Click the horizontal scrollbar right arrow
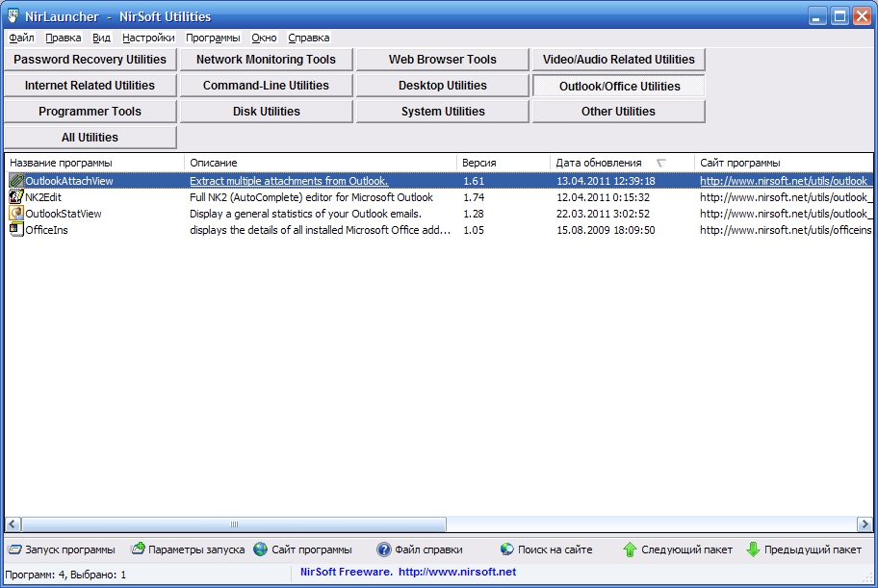 coord(865,524)
